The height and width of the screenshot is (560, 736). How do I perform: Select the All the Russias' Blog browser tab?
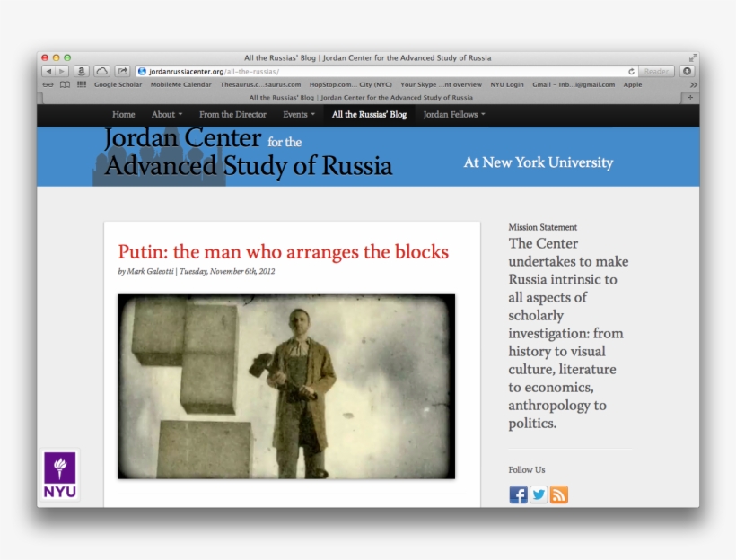(361, 98)
